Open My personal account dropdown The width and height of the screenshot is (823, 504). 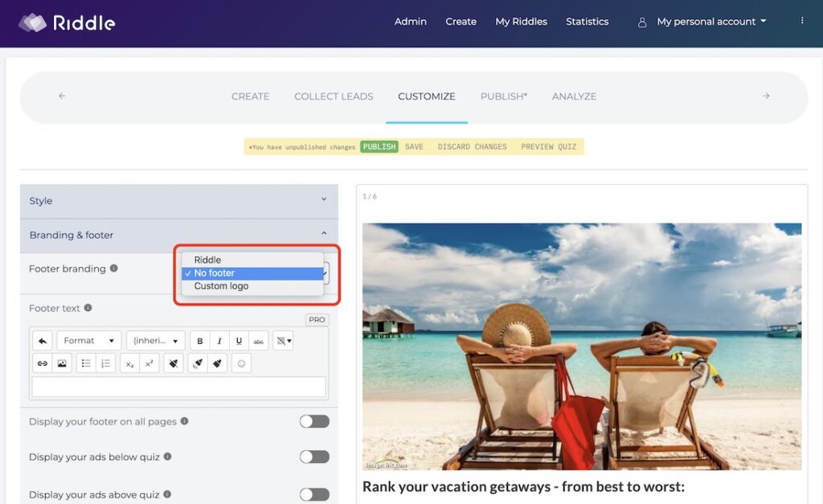(711, 22)
